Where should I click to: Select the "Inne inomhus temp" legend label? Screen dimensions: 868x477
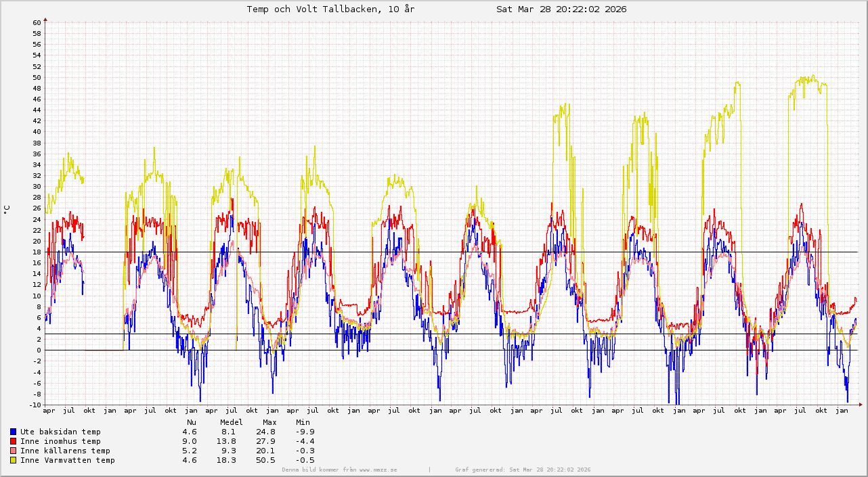[60, 441]
